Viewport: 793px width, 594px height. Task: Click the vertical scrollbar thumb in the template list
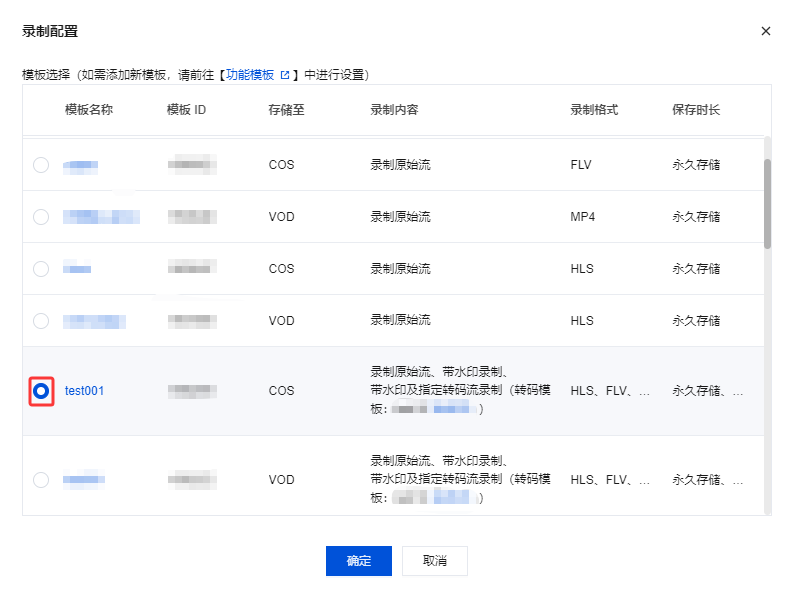point(767,204)
